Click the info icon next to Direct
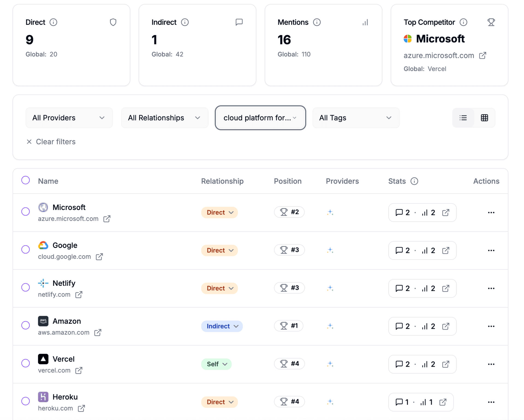This screenshot has width=524, height=420. coord(53,22)
